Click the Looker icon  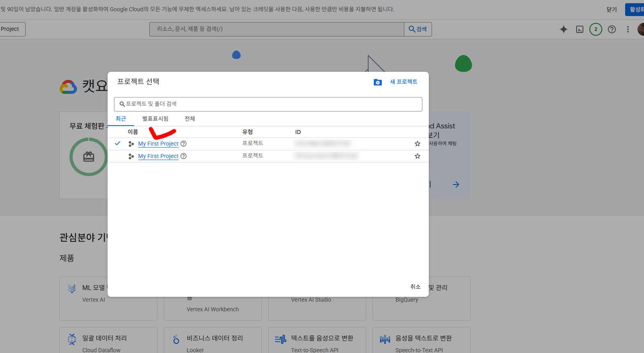[176, 339]
